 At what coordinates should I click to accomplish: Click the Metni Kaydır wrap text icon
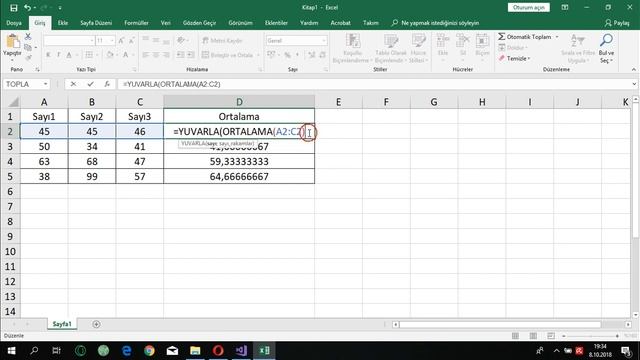pyautogui.click(x=205, y=40)
